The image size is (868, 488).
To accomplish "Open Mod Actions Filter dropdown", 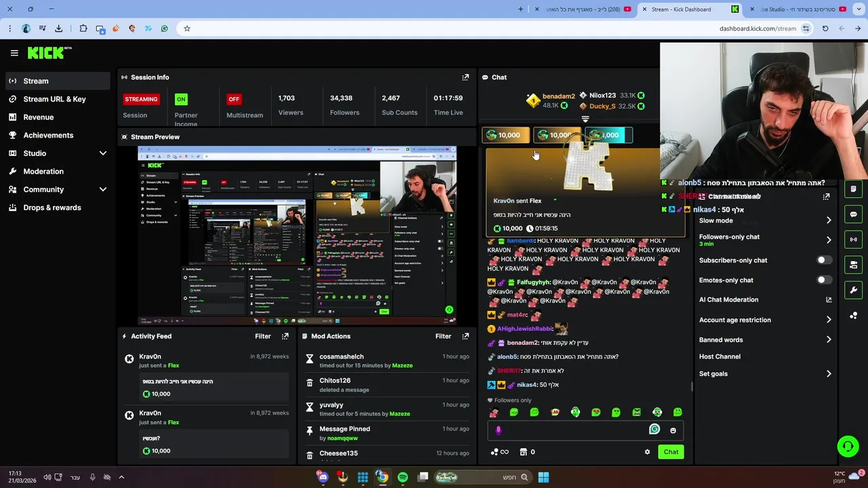I will tap(443, 336).
